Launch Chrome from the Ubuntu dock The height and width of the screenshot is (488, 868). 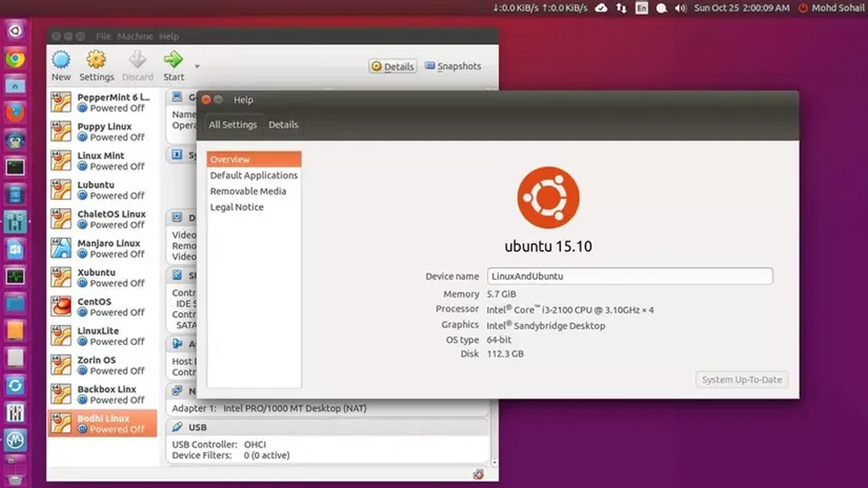(x=15, y=58)
